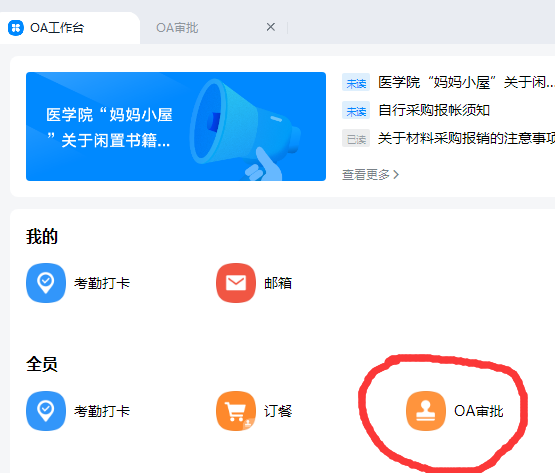This screenshot has height=473, width=555.
Task: Open the OA审批 stamp icon
Action: click(426, 411)
